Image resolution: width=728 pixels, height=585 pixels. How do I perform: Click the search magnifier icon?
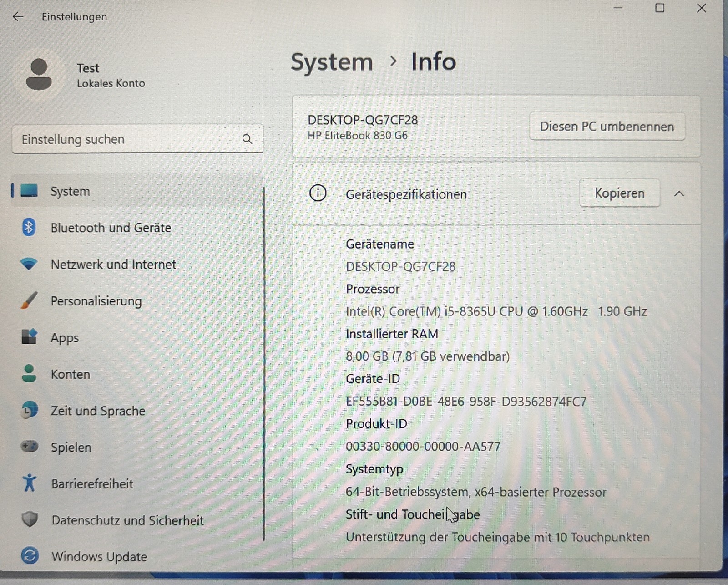click(247, 139)
